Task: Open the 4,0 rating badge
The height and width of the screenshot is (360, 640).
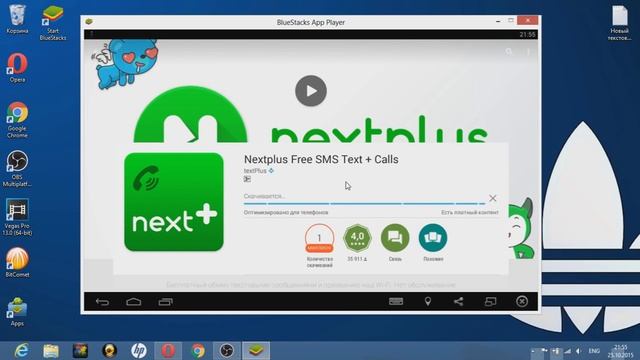Action: 357,238
